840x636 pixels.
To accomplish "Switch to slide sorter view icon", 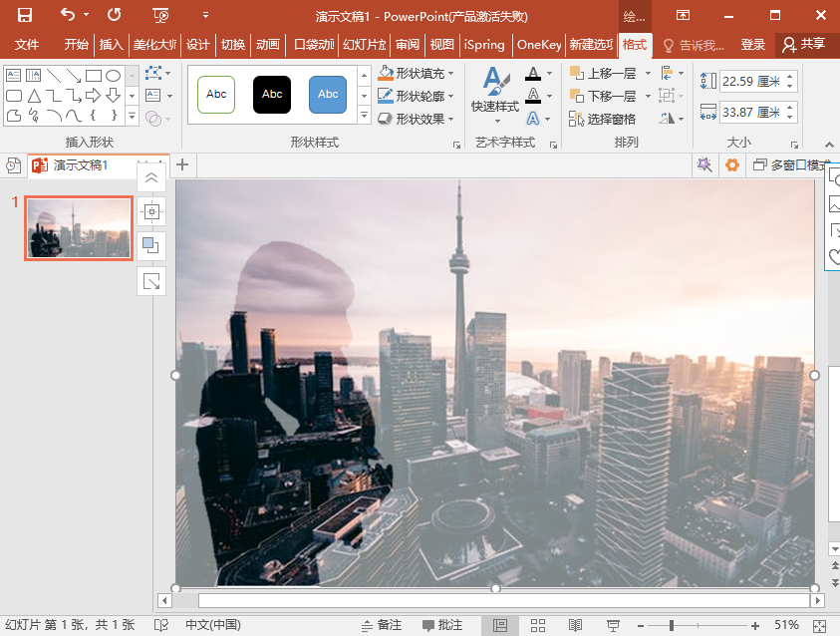I will tap(538, 625).
